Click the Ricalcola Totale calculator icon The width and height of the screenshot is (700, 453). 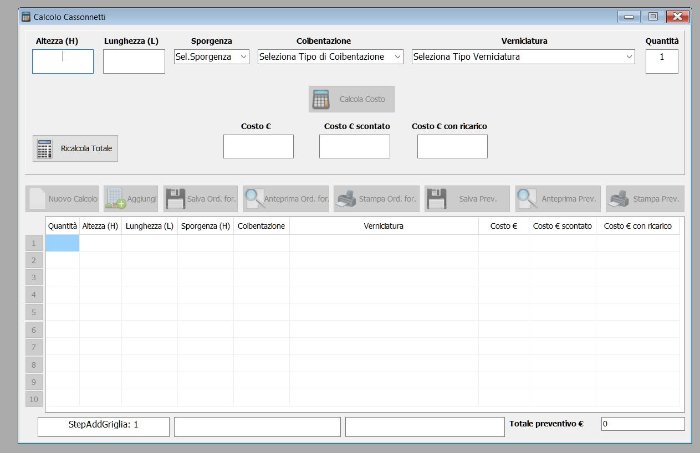(44, 149)
